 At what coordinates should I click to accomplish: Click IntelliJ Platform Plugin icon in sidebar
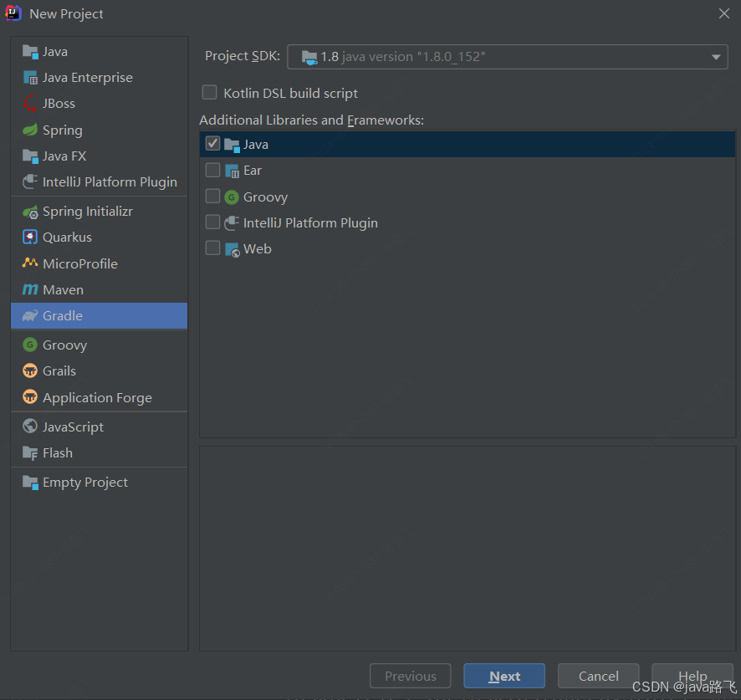coord(30,182)
